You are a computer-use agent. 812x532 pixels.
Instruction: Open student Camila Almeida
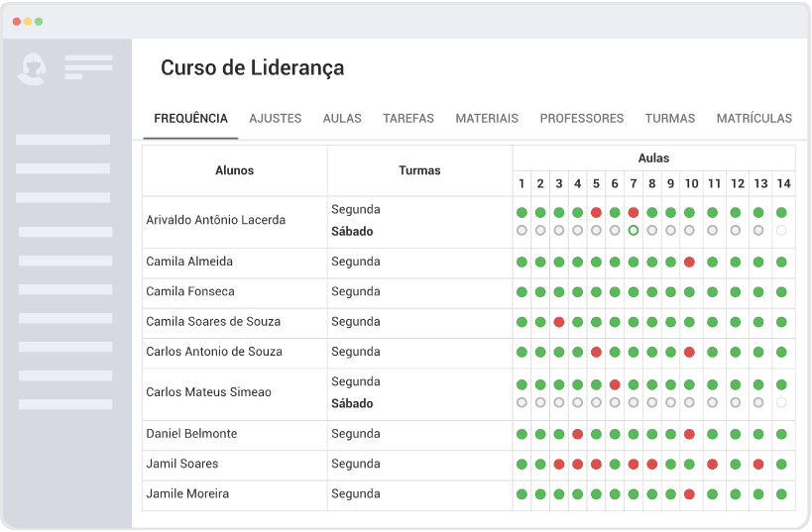(x=189, y=262)
